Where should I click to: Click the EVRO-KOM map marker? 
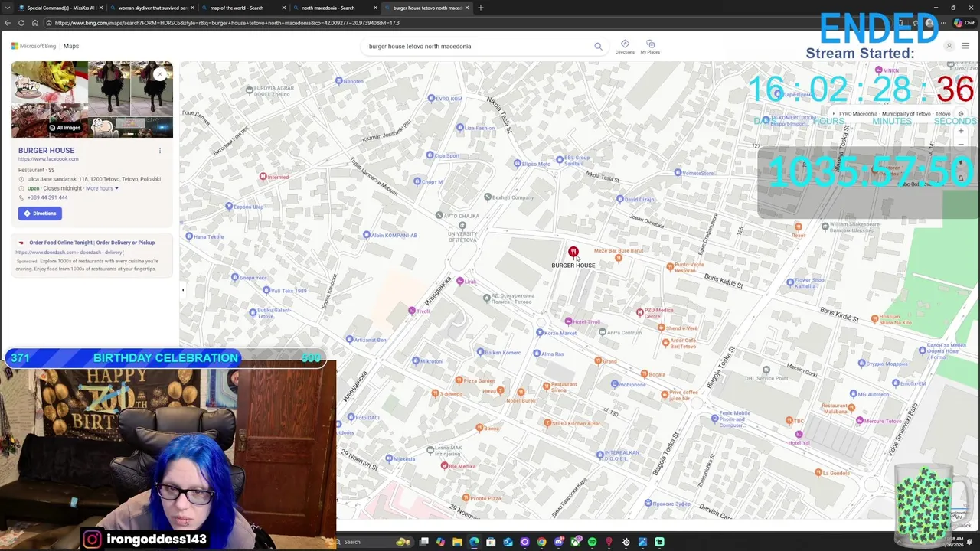(x=431, y=98)
